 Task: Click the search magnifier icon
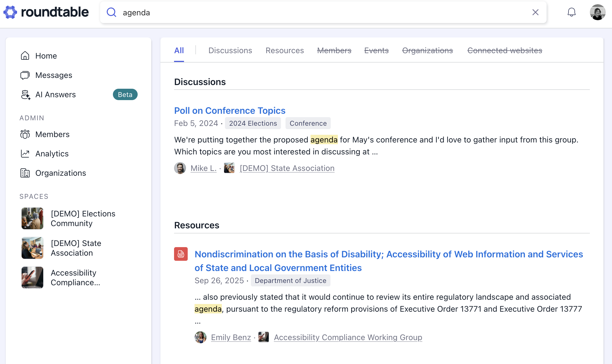111,12
